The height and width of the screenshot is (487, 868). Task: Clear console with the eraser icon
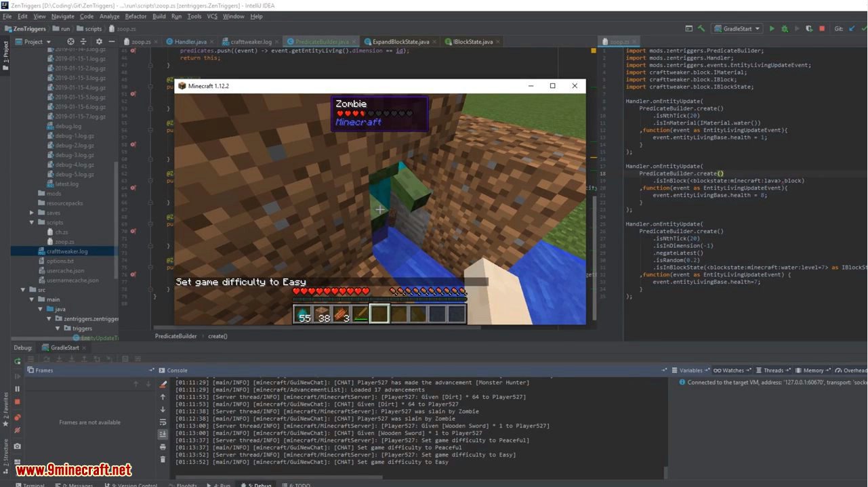163,384
